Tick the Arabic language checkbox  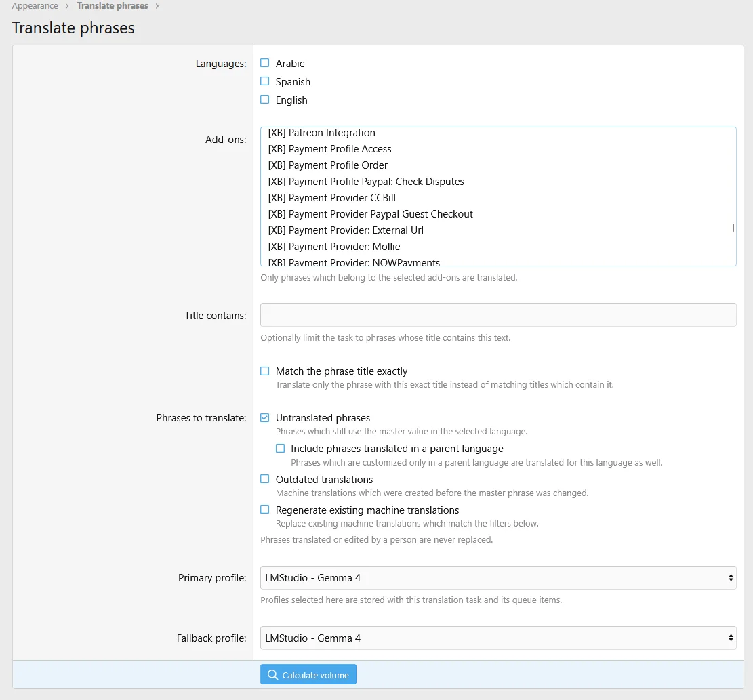[x=264, y=63]
